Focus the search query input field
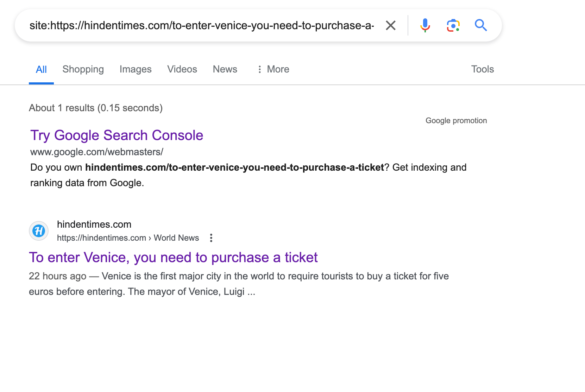 click(201, 25)
